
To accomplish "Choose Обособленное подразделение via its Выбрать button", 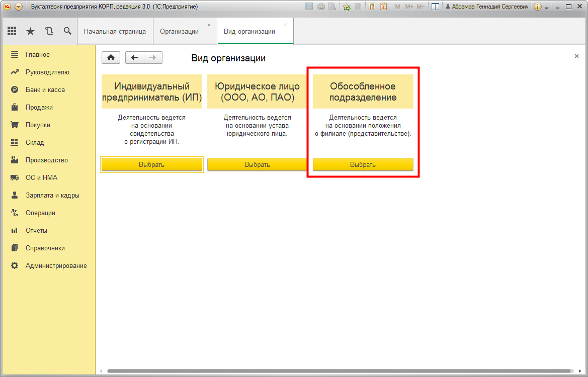I will point(363,164).
